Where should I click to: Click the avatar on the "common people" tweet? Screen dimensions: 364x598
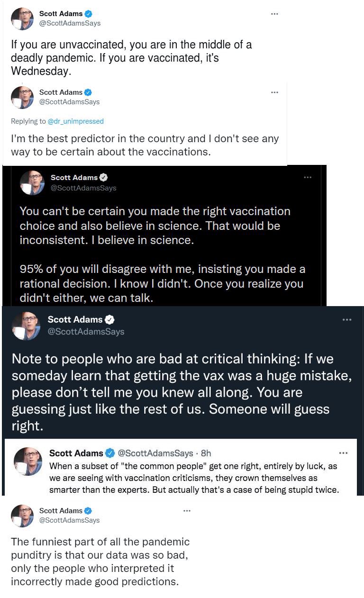(28, 461)
